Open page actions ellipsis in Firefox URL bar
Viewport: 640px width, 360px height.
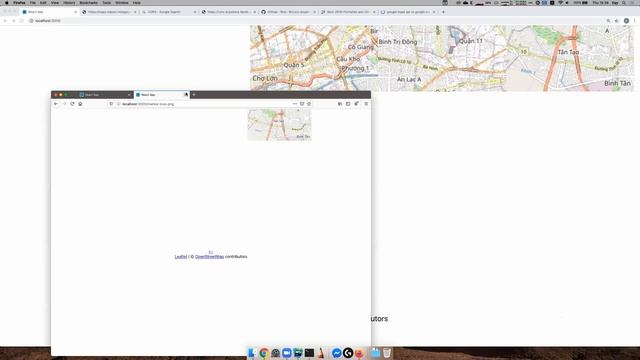(295, 104)
